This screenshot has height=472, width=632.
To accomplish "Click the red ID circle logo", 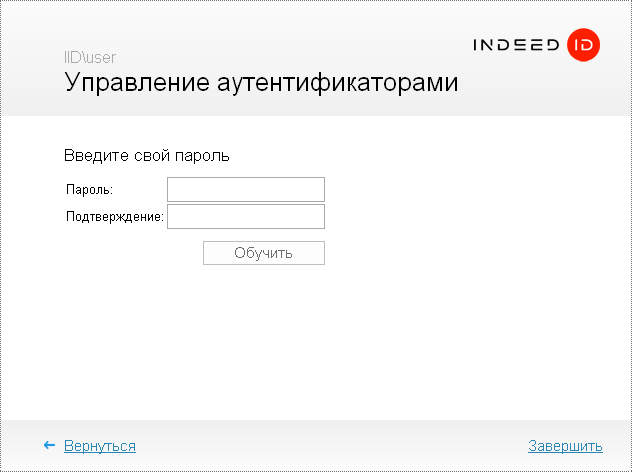I will click(581, 45).
